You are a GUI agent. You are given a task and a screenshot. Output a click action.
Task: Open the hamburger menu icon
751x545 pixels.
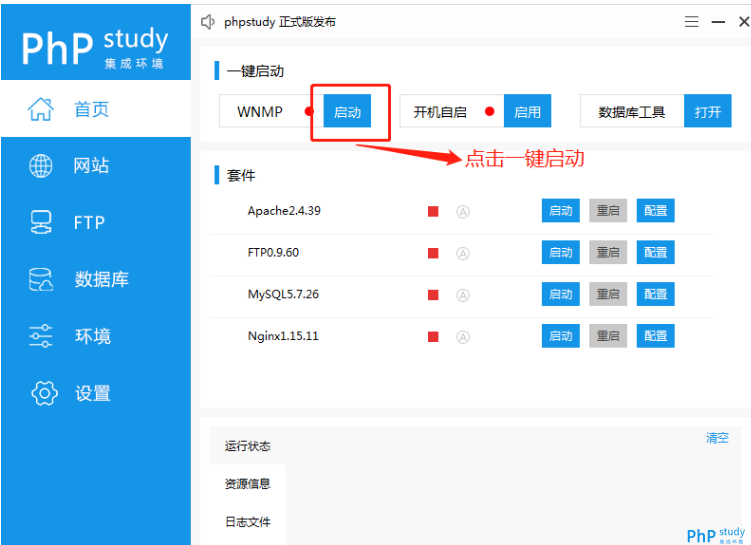coord(691,22)
